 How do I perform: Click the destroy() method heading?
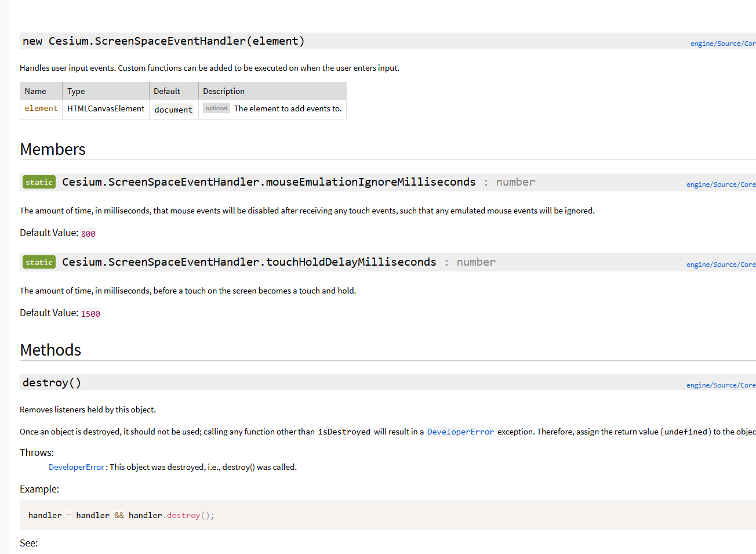point(52,383)
